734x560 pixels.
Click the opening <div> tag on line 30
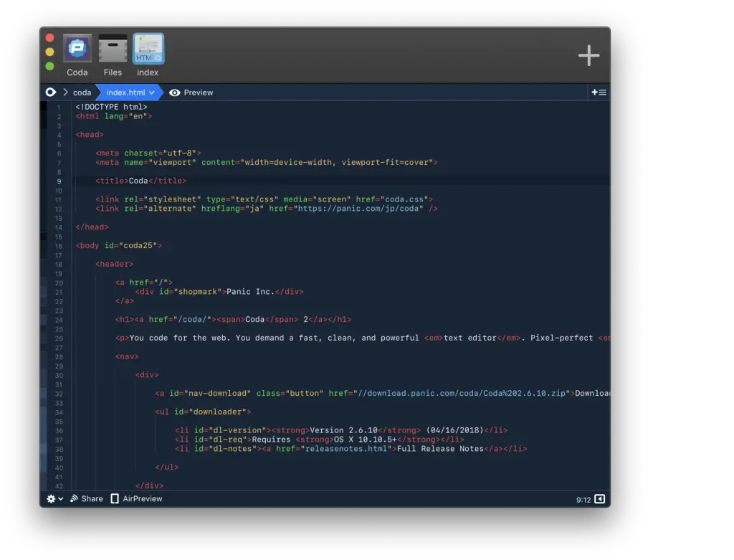[147, 375]
